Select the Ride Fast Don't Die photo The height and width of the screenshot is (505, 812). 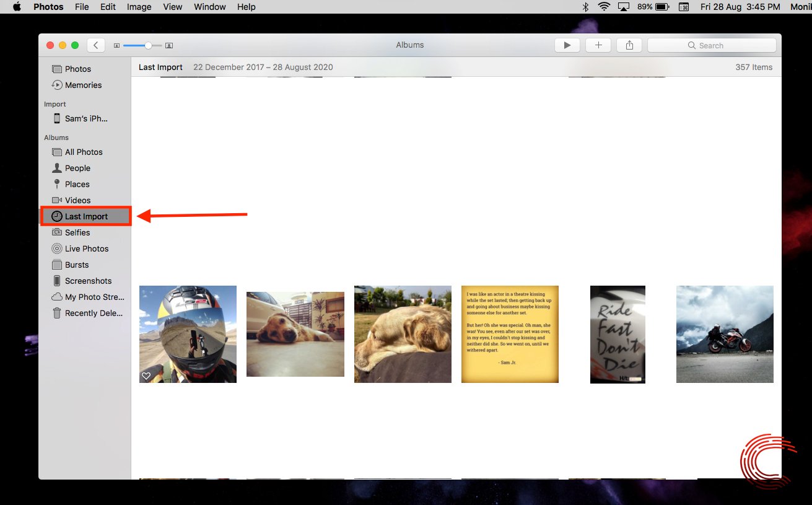click(618, 334)
